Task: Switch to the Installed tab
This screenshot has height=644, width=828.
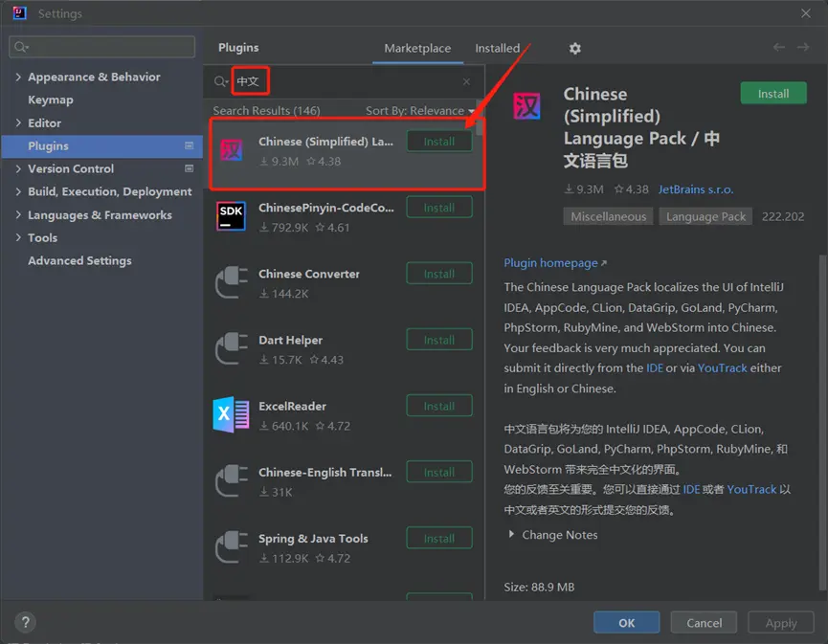Action: click(x=498, y=49)
